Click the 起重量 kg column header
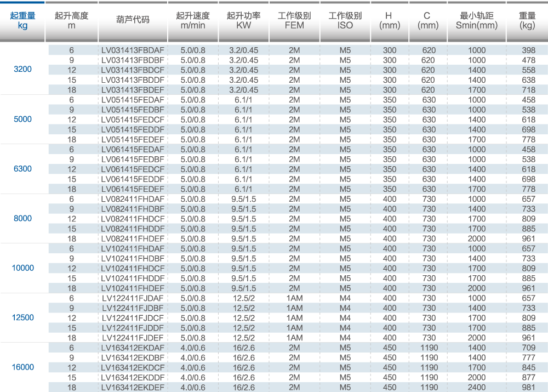Screen dimensions: 548x392 22,21
